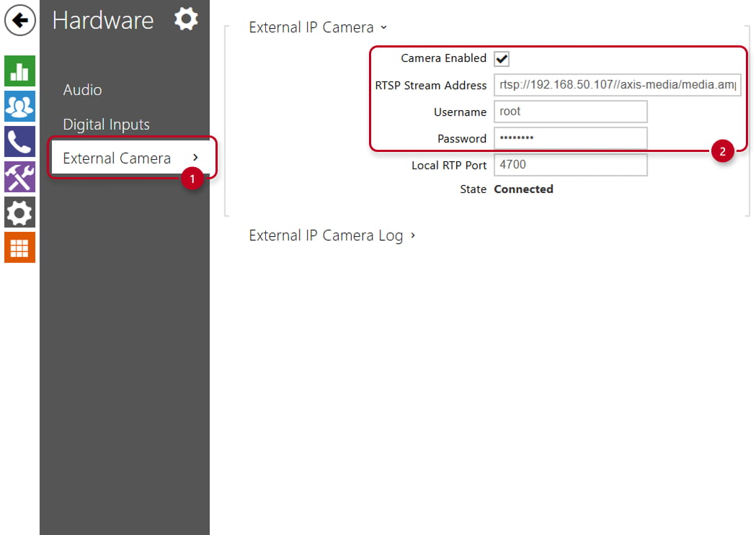This screenshot has height=535, width=756.
Task: Collapse the External IP Camera section
Action: click(318, 27)
